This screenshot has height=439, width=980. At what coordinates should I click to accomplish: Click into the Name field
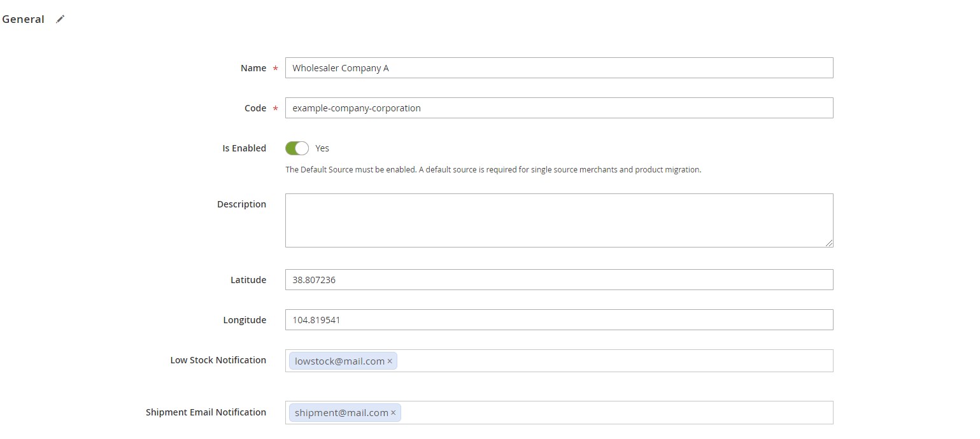tap(558, 68)
